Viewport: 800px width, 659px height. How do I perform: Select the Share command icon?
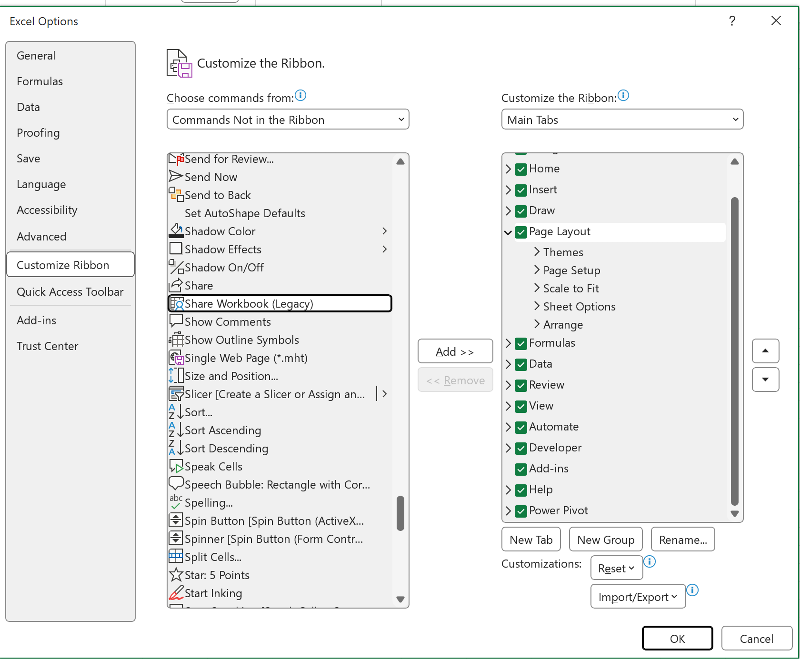coord(176,285)
